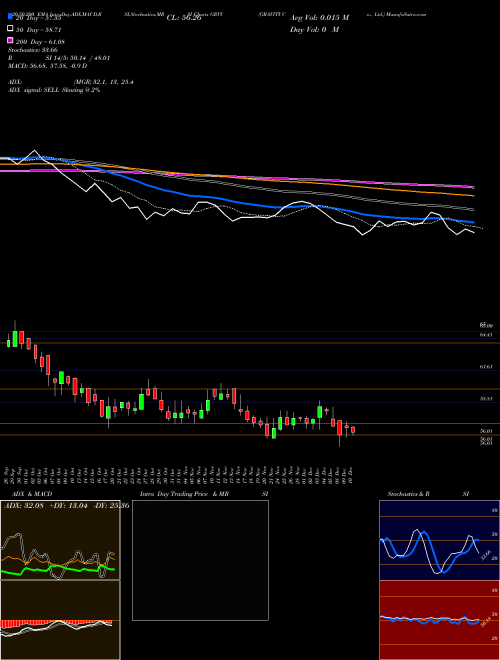The width and height of the screenshot is (500, 660).
Task: Click the 'Stochastics: 33.66' readout
Action: (33, 50)
